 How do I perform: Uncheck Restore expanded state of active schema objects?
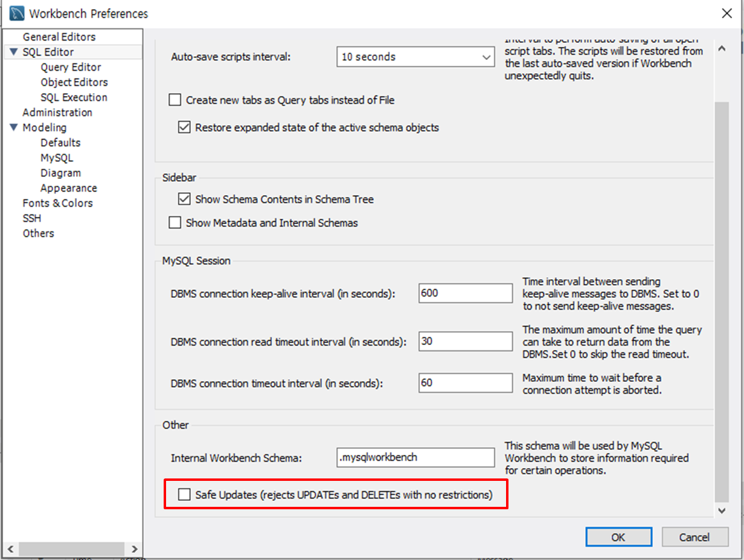click(x=184, y=127)
